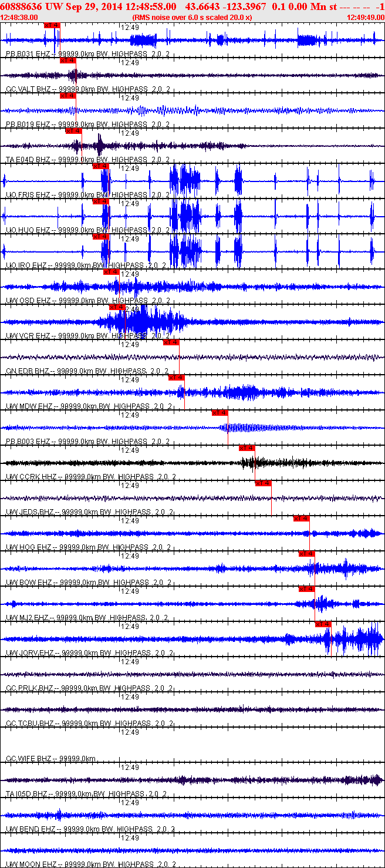Click the end time '12:49:49.00'
The height and width of the screenshot is (868, 385).
[x=365, y=18]
